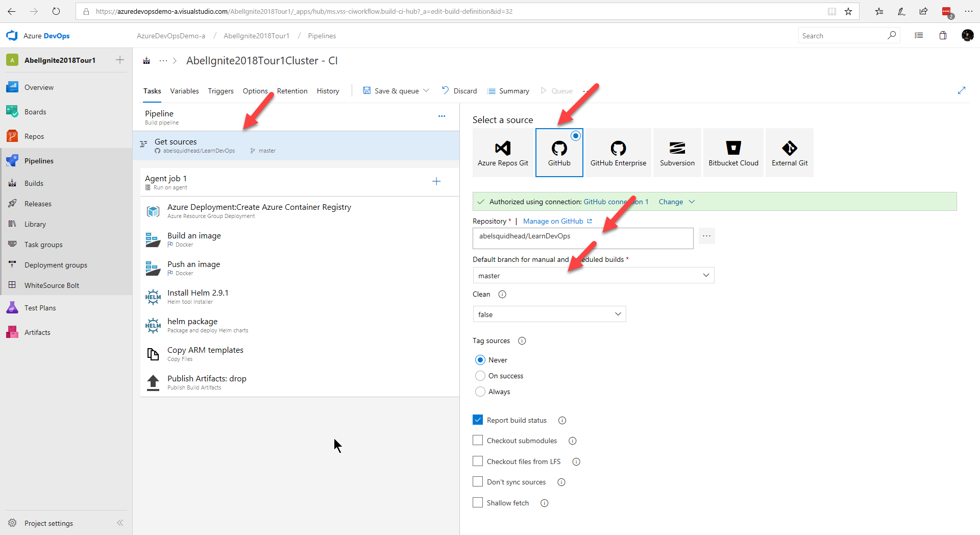Add a task to Agent job 1
Image resolution: width=980 pixels, height=535 pixels.
point(436,181)
